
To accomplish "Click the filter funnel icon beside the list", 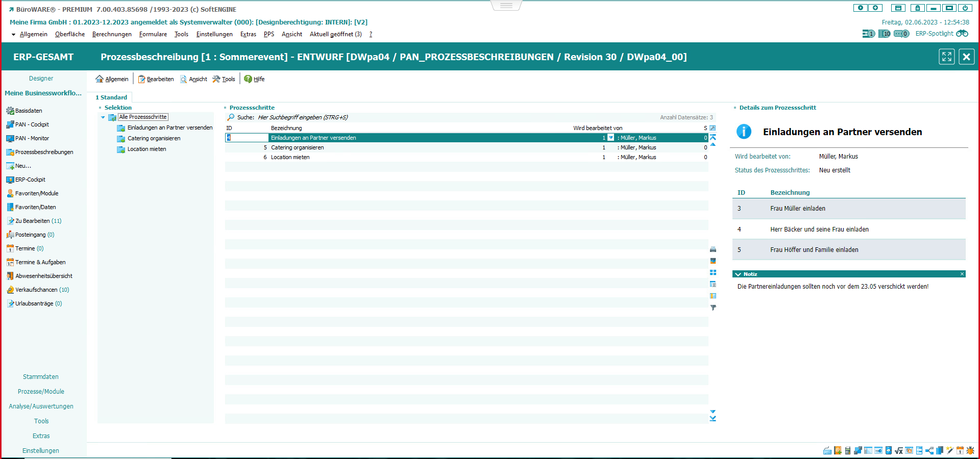I will point(713,308).
